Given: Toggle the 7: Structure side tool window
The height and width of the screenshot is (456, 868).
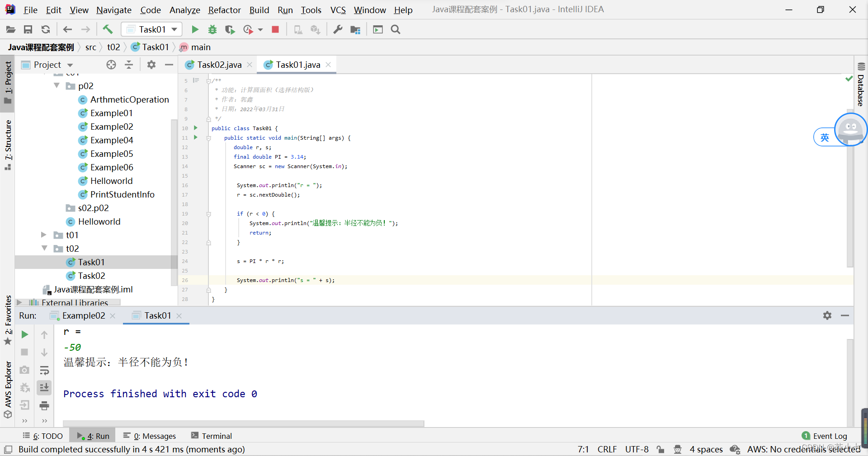Looking at the screenshot, I should pyautogui.click(x=8, y=145).
